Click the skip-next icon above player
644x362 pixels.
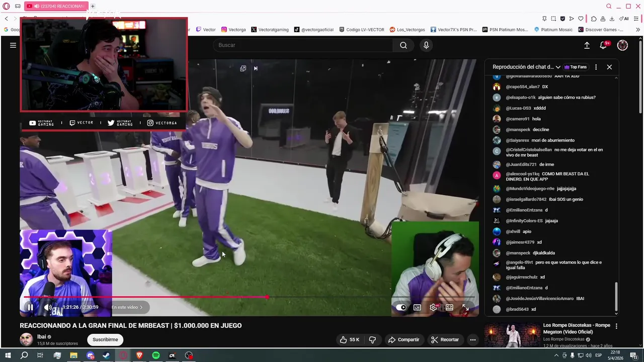pos(256,68)
